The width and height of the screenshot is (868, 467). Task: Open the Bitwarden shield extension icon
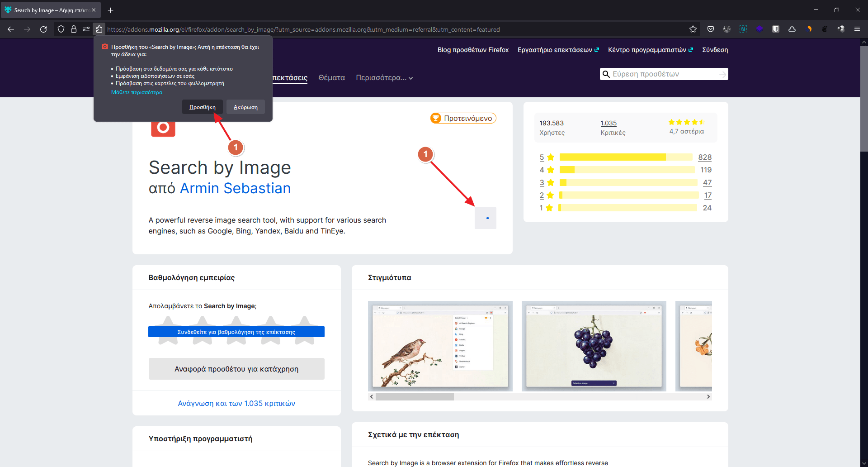[776, 29]
